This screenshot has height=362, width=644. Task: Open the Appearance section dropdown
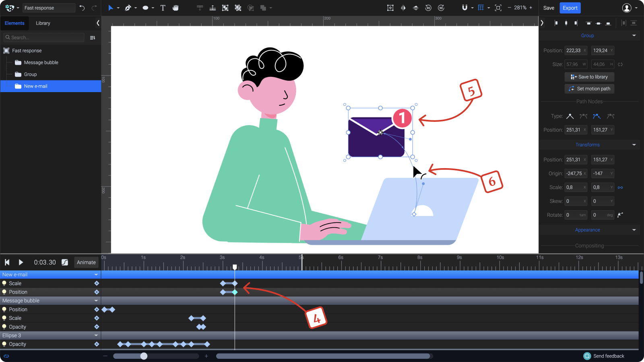tap(634, 230)
